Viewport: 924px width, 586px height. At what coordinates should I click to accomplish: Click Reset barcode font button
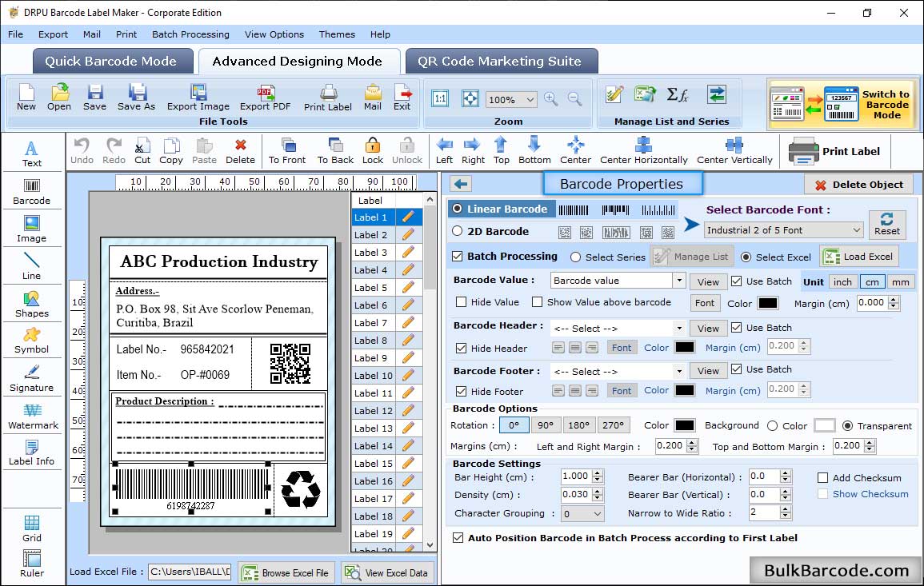[887, 225]
